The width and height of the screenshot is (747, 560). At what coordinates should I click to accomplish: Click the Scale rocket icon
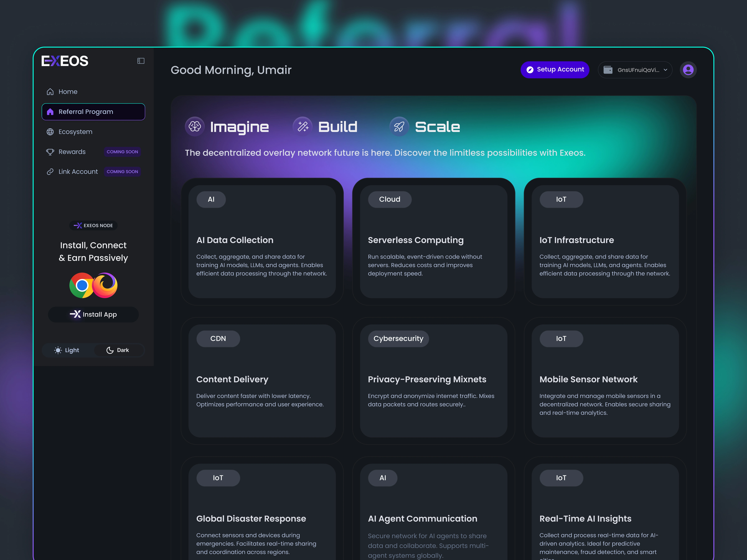tap(399, 127)
